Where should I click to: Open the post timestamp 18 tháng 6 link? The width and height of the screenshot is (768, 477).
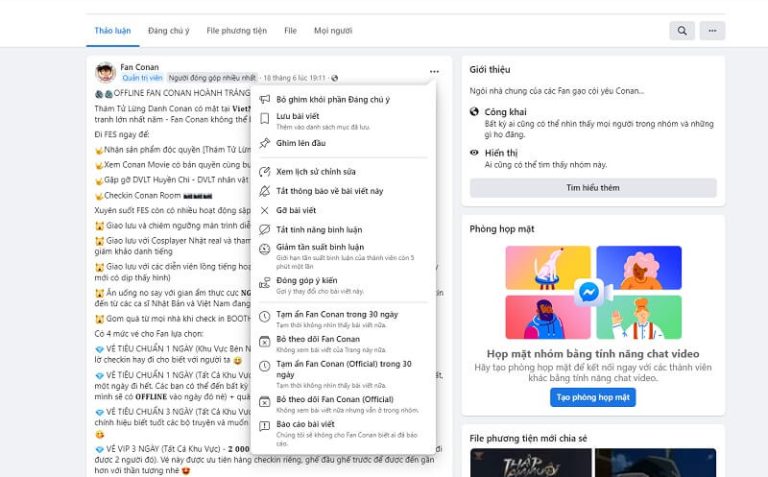294,78
